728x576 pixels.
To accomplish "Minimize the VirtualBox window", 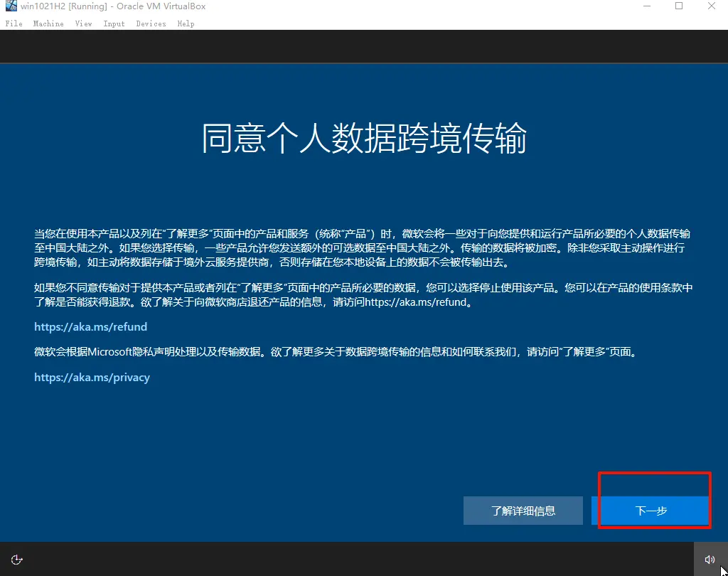I will 647,6.
